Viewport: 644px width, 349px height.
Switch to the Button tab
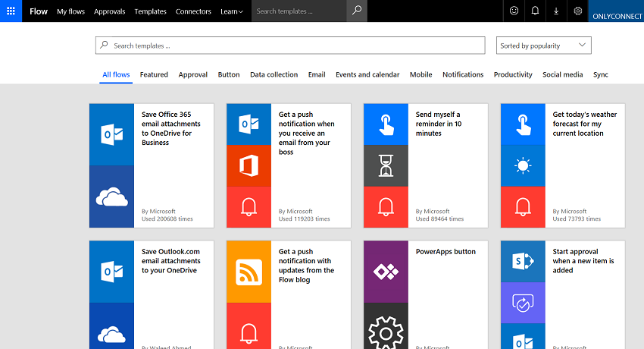(x=229, y=74)
